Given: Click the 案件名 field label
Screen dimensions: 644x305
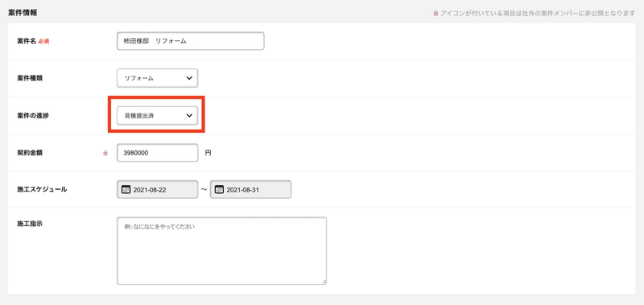Looking at the screenshot, I should pyautogui.click(x=27, y=41).
